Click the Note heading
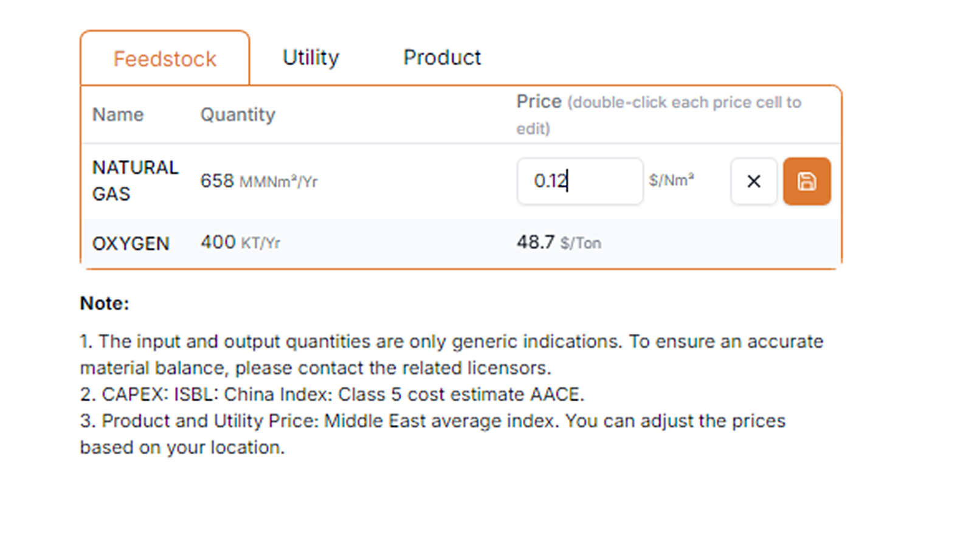The width and height of the screenshot is (963, 560). [105, 303]
